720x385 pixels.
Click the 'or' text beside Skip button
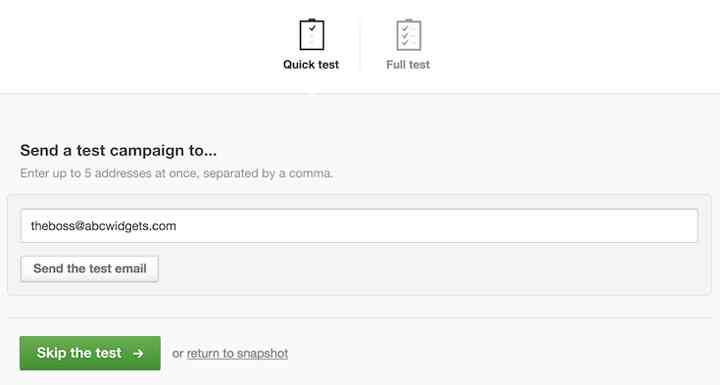click(178, 354)
